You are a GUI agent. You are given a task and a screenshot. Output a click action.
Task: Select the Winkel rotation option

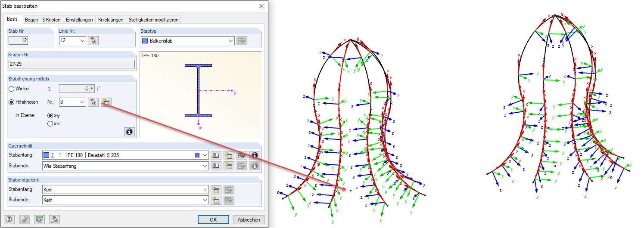tap(12, 89)
